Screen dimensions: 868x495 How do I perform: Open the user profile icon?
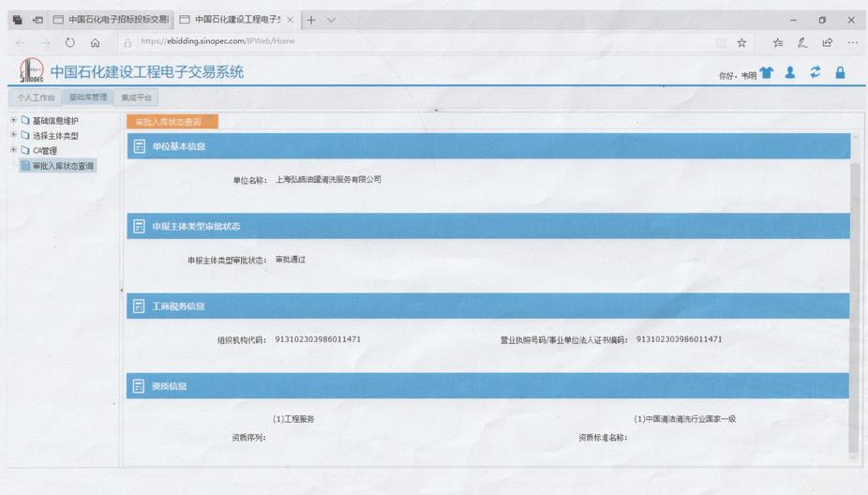click(x=790, y=72)
